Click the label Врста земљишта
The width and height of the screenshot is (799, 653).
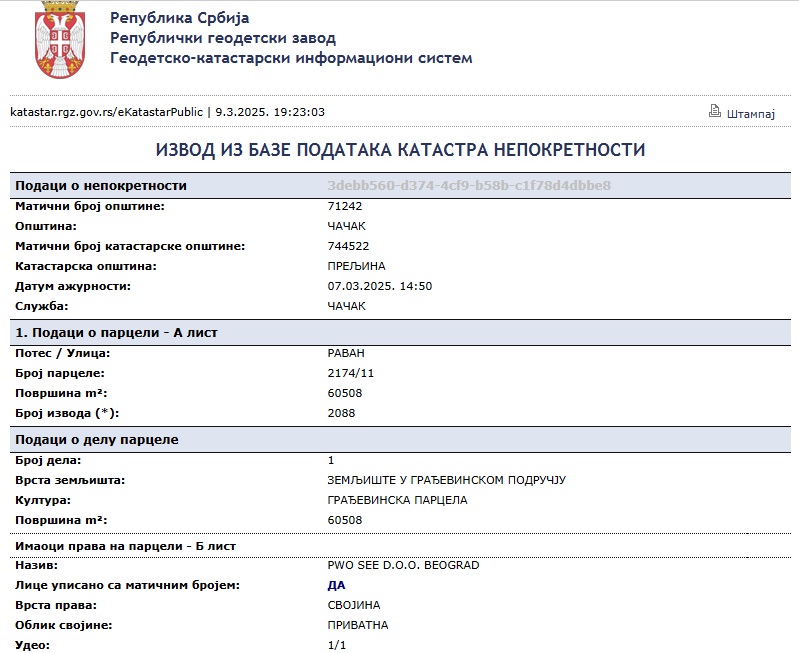[70, 480]
